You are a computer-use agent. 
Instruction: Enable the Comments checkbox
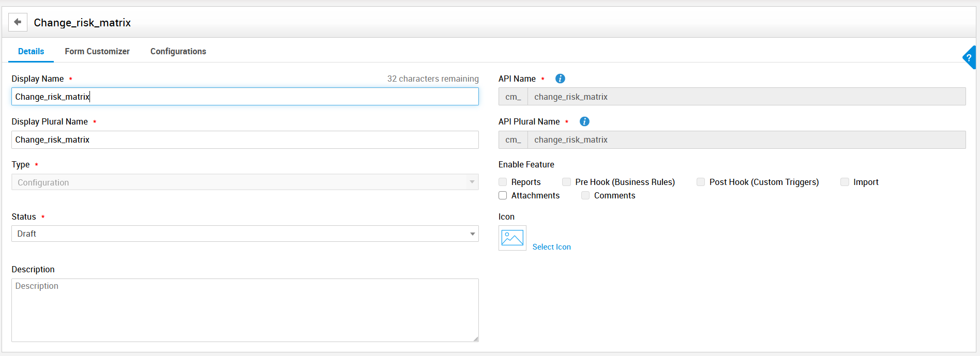(x=585, y=195)
